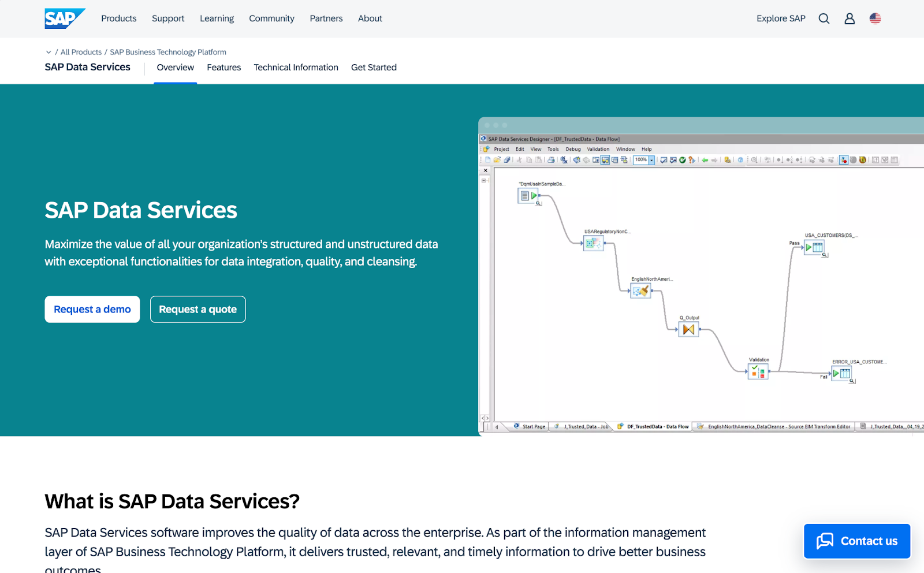
Task: Open the Learning menu
Action: point(217,18)
